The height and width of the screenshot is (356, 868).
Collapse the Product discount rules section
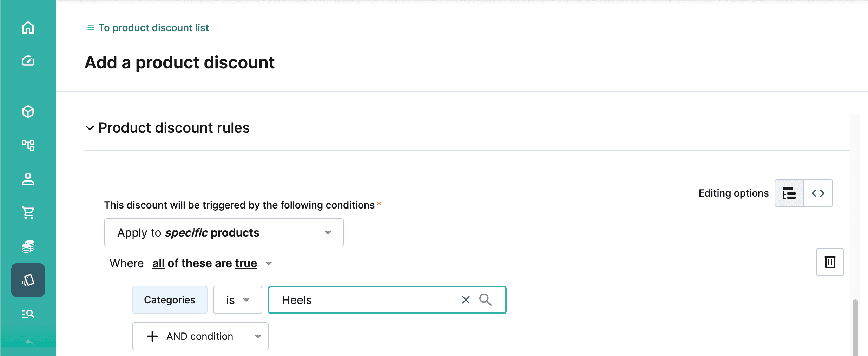tap(90, 128)
